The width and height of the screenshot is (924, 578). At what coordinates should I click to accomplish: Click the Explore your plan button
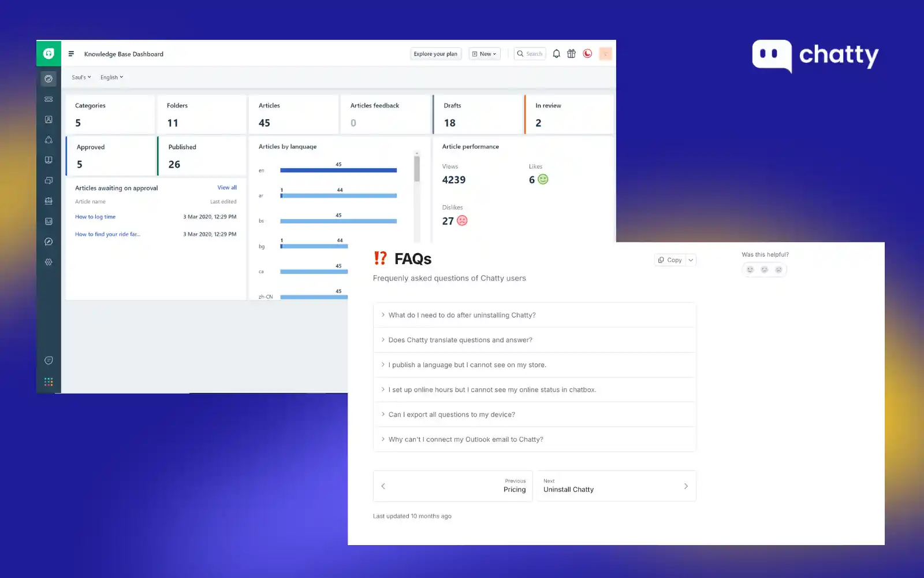click(435, 54)
